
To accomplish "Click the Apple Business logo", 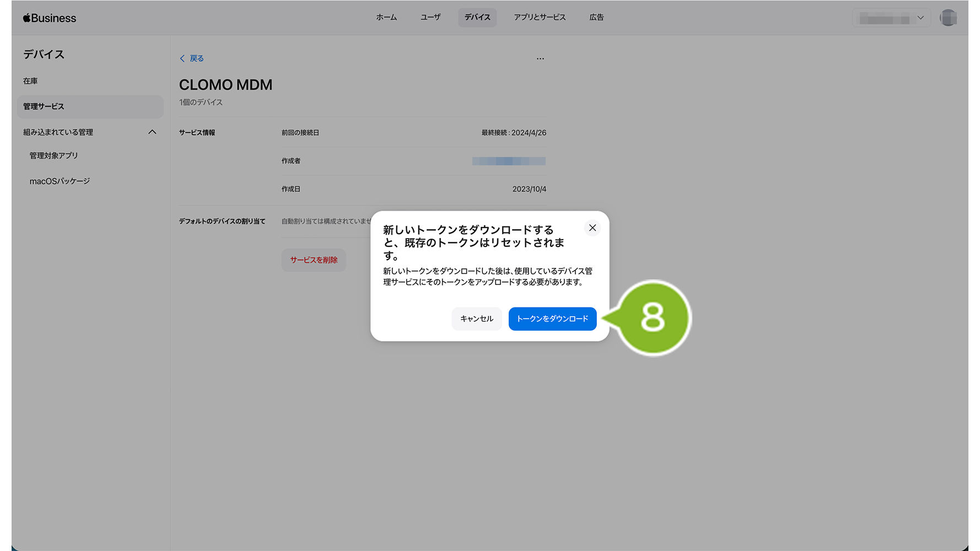I will pos(50,18).
